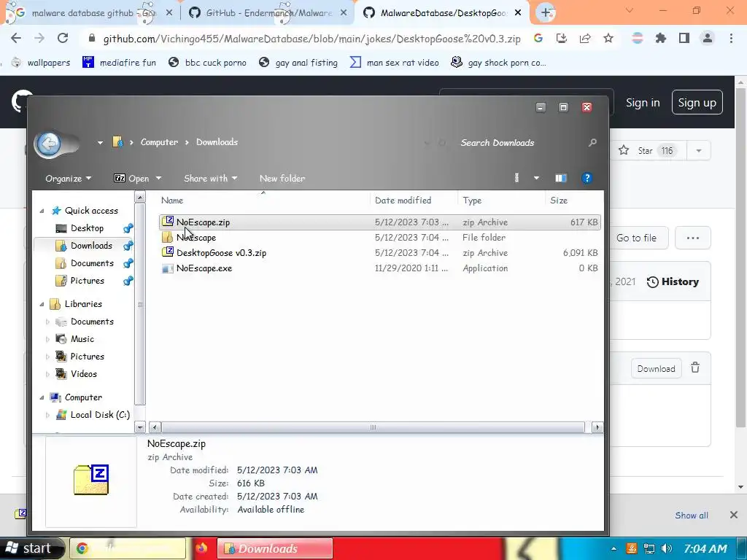Click the horizontal scrollbar in file list

373,427
